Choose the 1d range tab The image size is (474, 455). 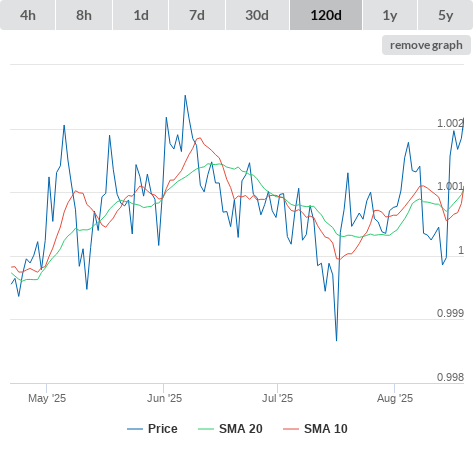click(x=141, y=15)
